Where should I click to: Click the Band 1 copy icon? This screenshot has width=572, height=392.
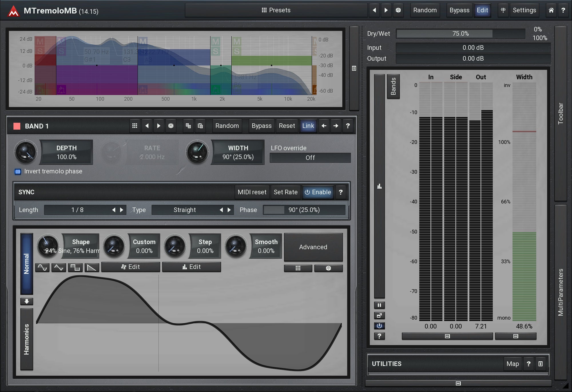(x=188, y=126)
